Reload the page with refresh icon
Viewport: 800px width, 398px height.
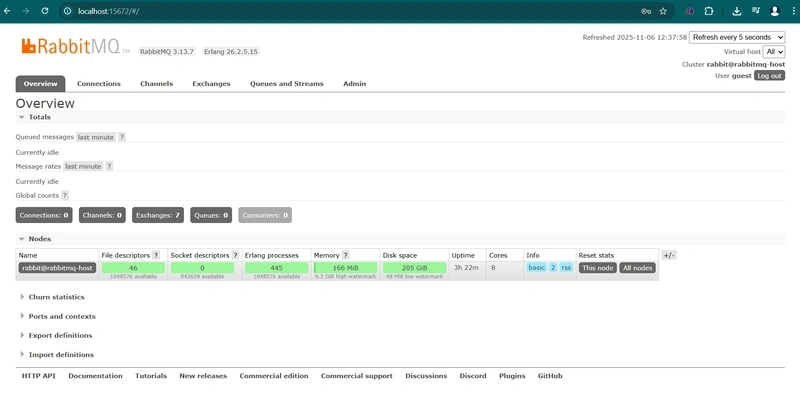(x=45, y=11)
